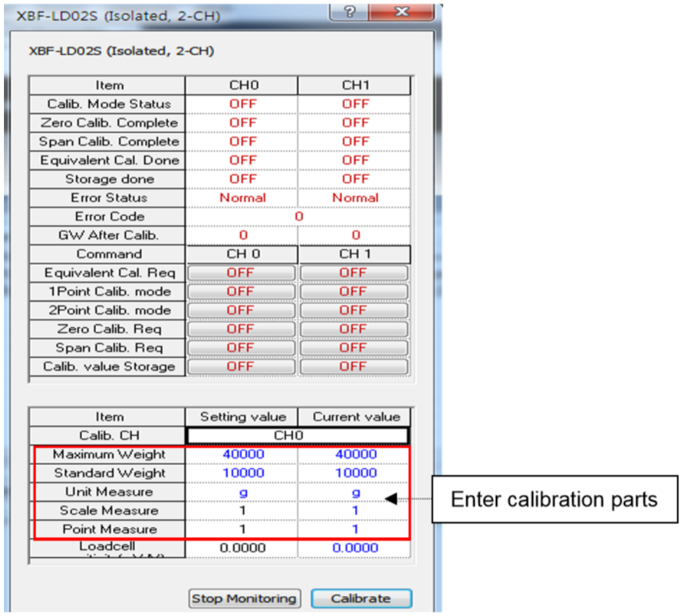
Task: Enable 2Point Calib. mode for CH1
Action: point(354,310)
